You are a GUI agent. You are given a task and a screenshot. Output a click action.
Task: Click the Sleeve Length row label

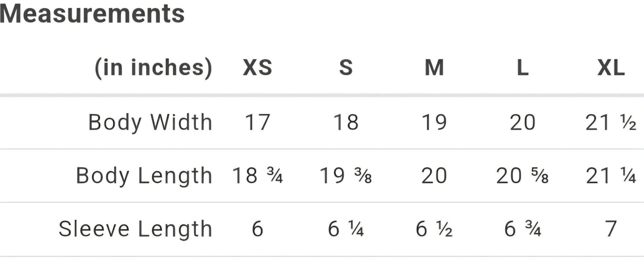pos(135,229)
